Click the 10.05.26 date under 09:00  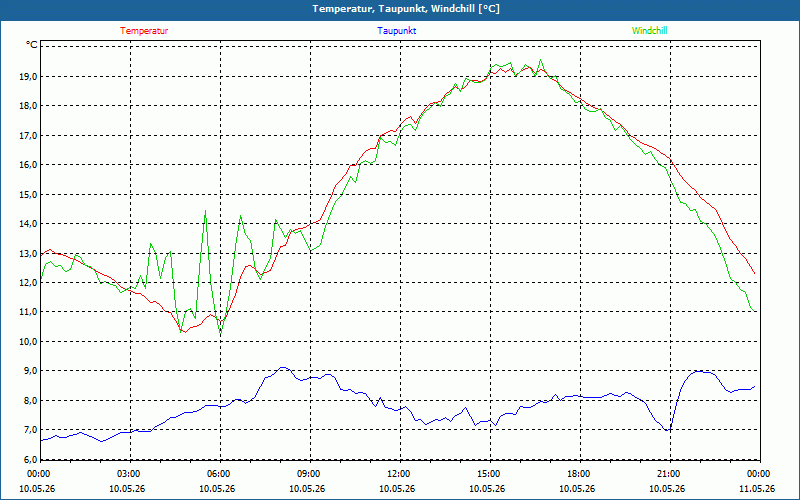(307, 489)
